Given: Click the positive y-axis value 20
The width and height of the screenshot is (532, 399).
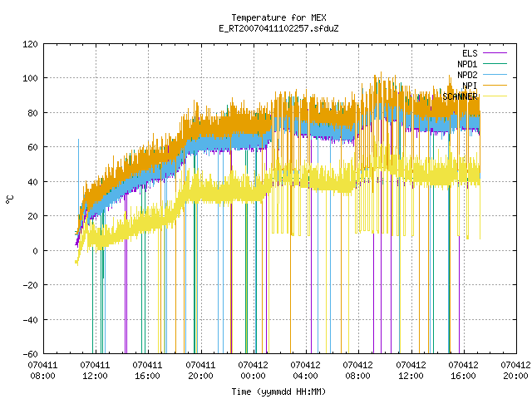Looking at the screenshot, I should click(x=32, y=216).
